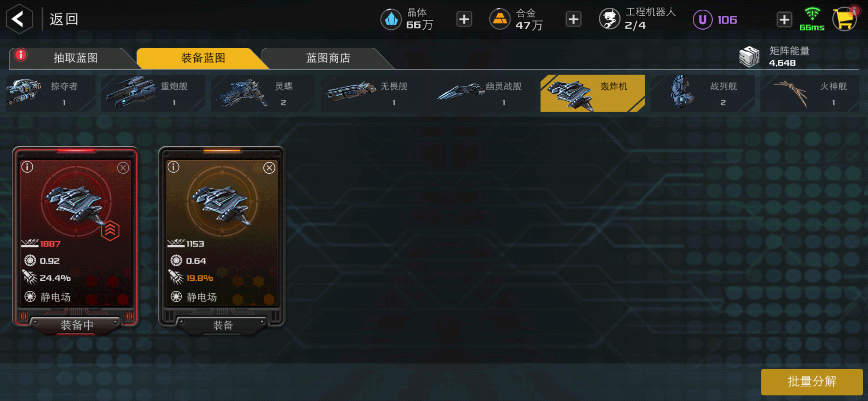Show info for the 1153 blueprint card
Image resolution: width=868 pixels, height=401 pixels.
[x=173, y=167]
